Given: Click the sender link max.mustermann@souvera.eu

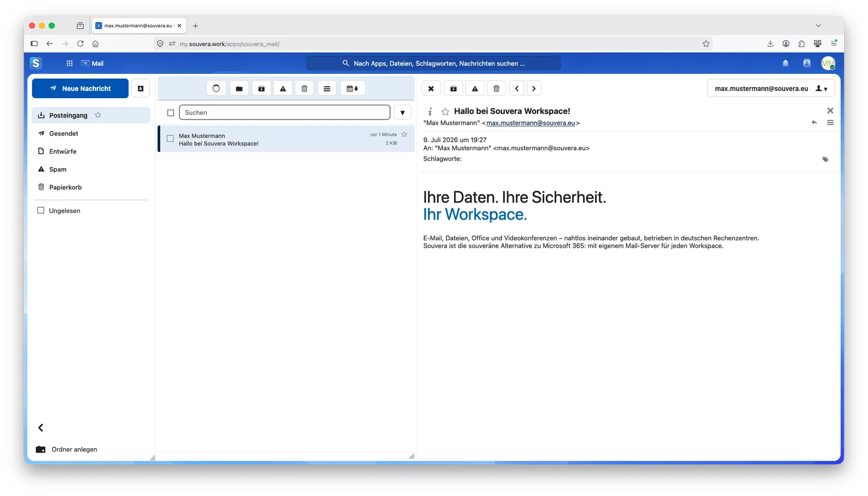Looking at the screenshot, I should (531, 123).
